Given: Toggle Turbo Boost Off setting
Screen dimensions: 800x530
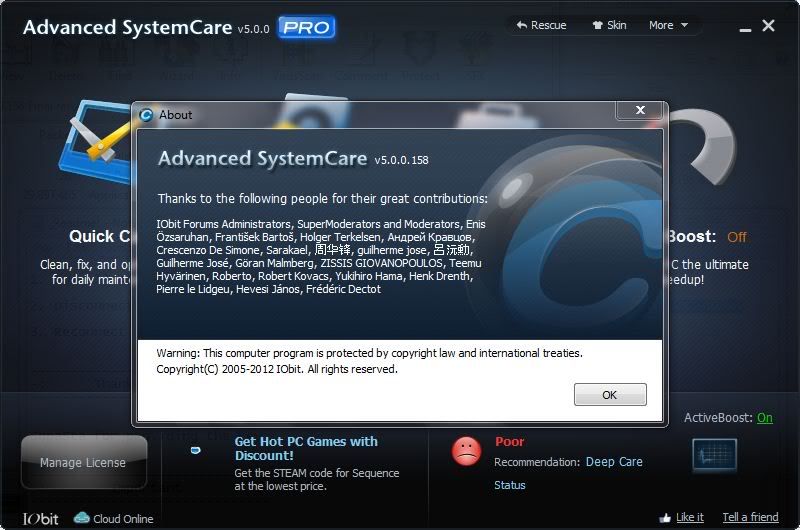Looking at the screenshot, I should (736, 237).
